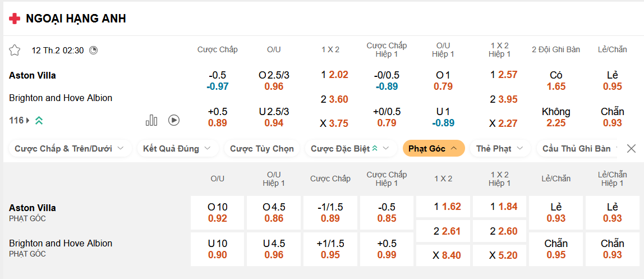The height and width of the screenshot is (279, 644).
Task: Click the green double-chevron icon beside 116
Action: point(39,120)
